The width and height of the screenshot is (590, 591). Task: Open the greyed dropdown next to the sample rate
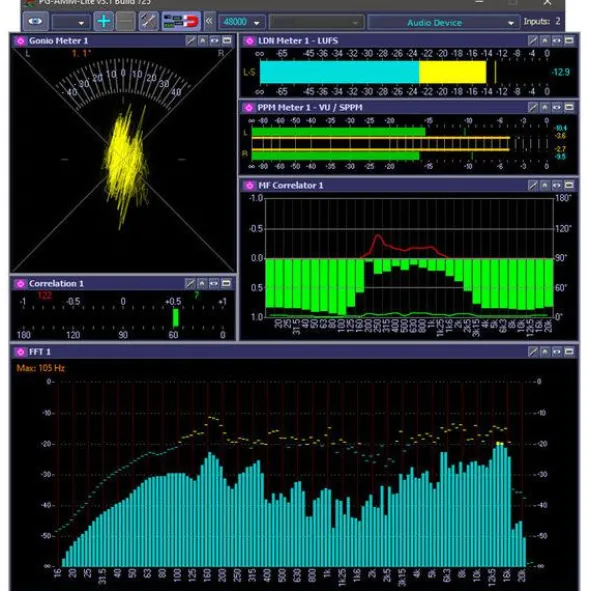coord(316,22)
